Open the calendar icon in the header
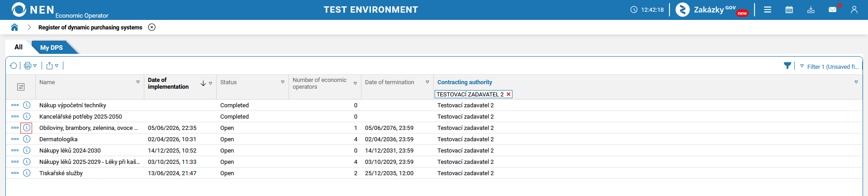 pos(789,10)
